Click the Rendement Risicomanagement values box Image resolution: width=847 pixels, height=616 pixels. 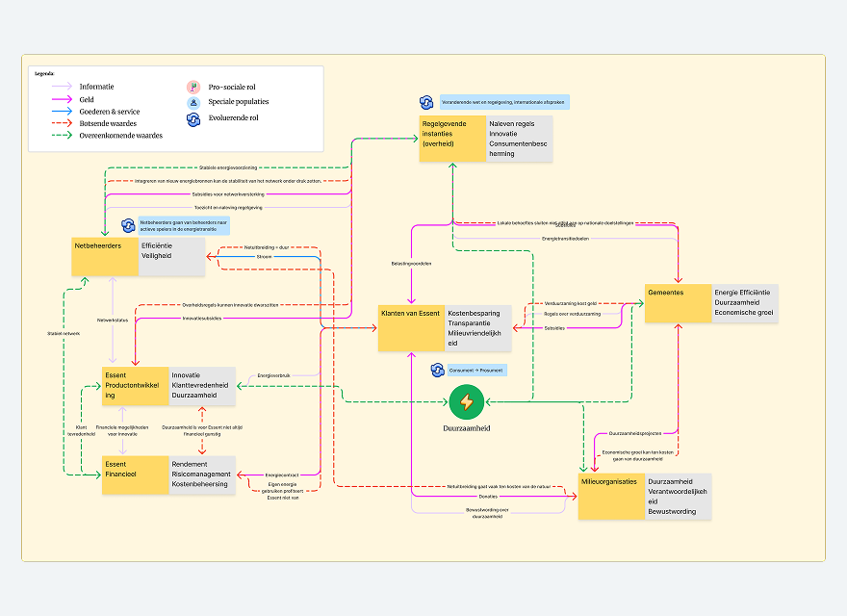(202, 475)
